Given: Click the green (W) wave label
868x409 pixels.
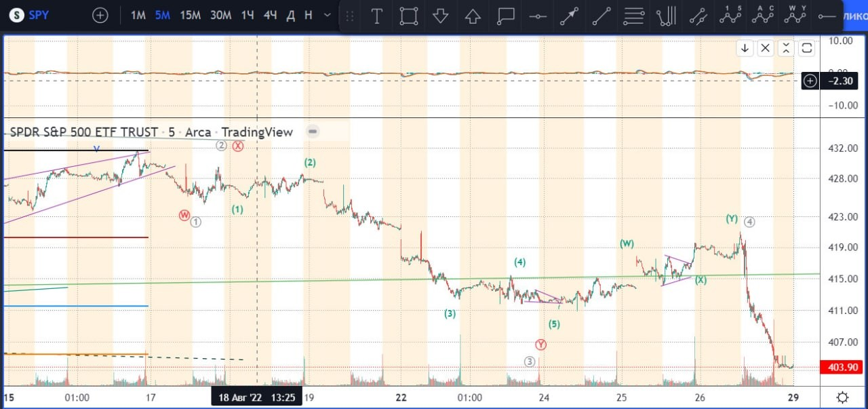Looking at the screenshot, I should pos(627,243).
